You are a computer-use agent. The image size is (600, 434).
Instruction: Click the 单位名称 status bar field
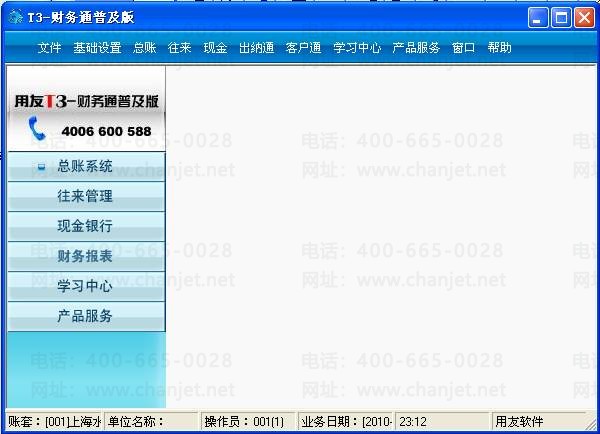[x=152, y=421]
